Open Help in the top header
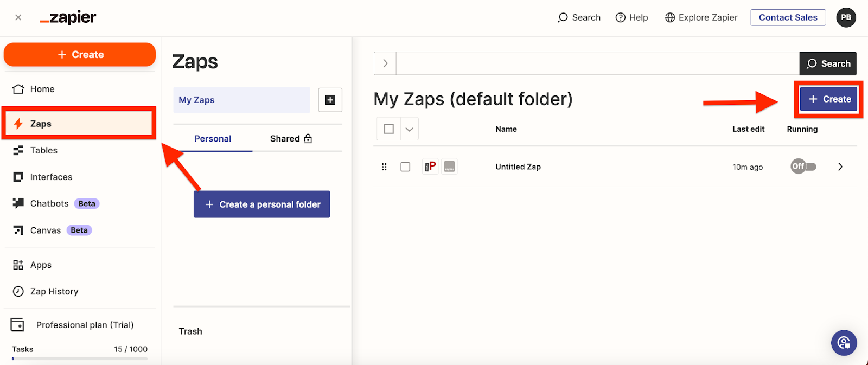Viewport: 868px width, 365px height. [631, 17]
